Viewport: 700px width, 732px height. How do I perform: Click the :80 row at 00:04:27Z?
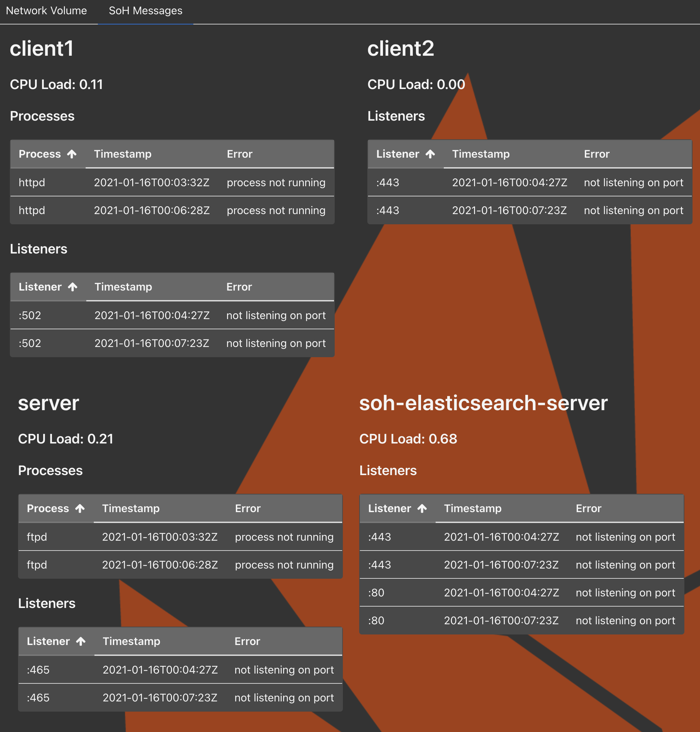coord(521,593)
